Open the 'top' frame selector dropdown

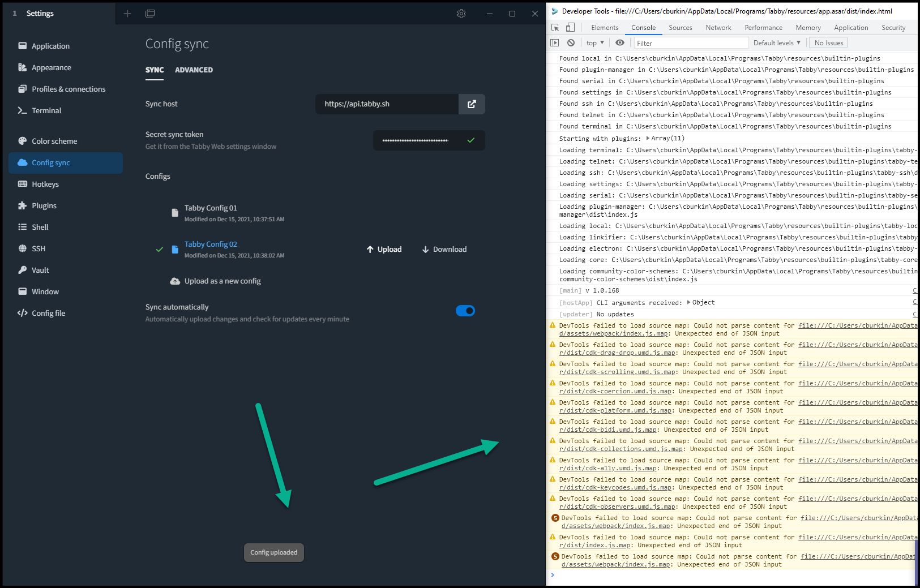coord(593,42)
